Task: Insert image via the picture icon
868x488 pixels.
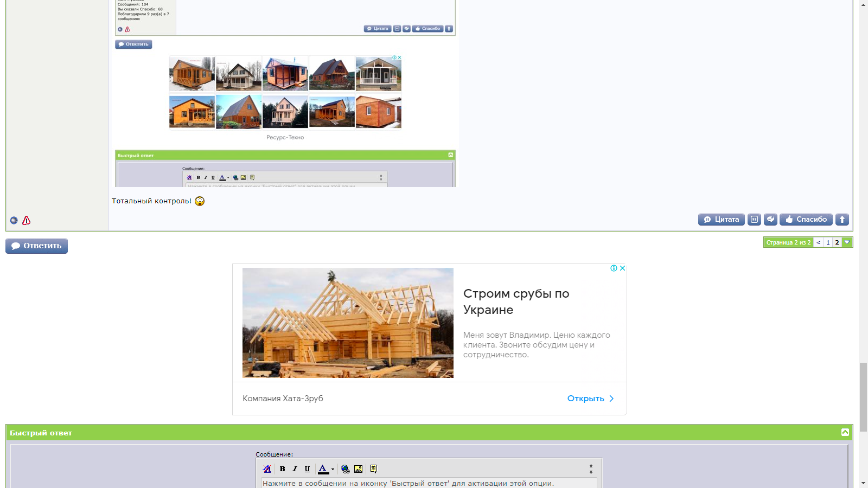Action: coord(358,469)
